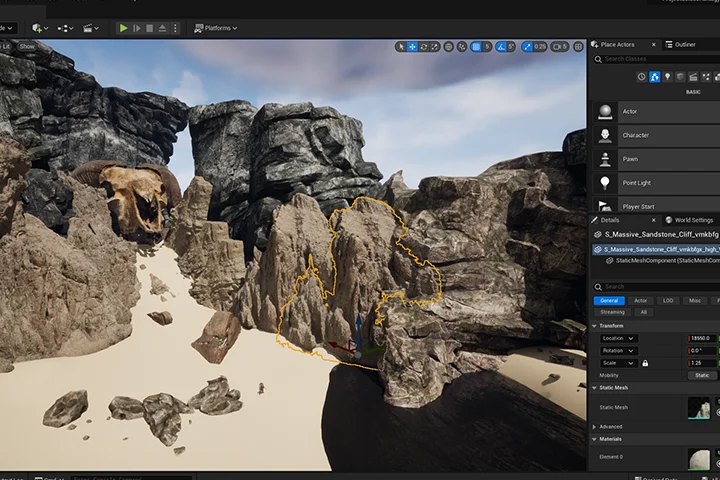Open grid snap size value 5

[x=487, y=46]
